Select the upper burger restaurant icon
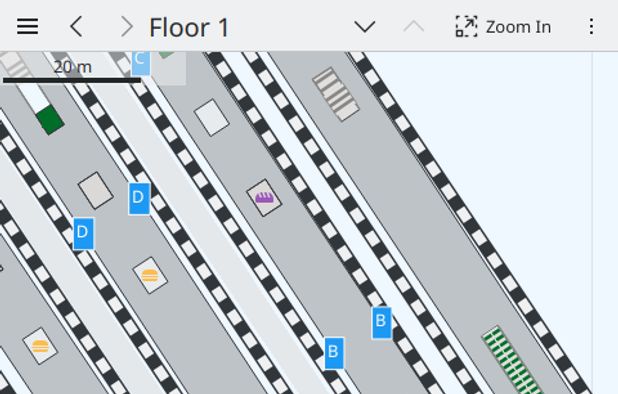Screen dimensions: 618x394 pyautogui.click(x=150, y=275)
